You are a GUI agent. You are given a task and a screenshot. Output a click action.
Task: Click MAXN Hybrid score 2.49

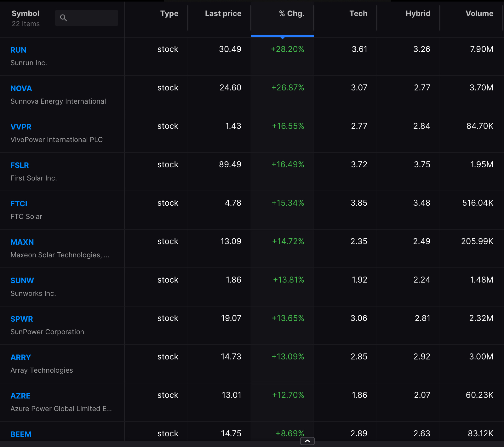click(422, 242)
